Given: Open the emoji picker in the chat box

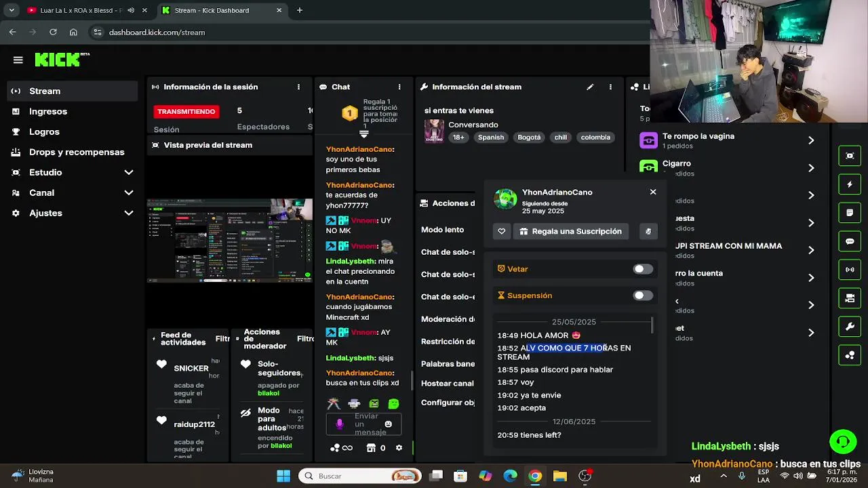Looking at the screenshot, I should (388, 424).
